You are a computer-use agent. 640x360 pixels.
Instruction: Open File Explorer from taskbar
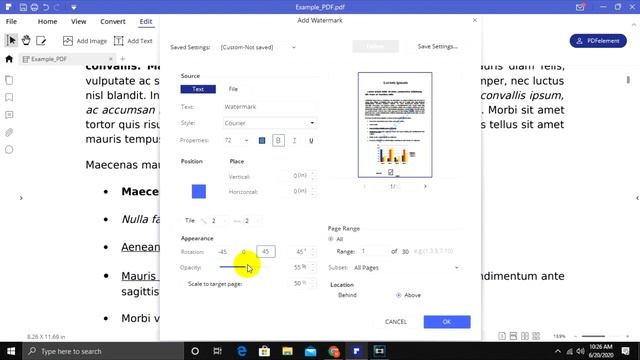287,351
